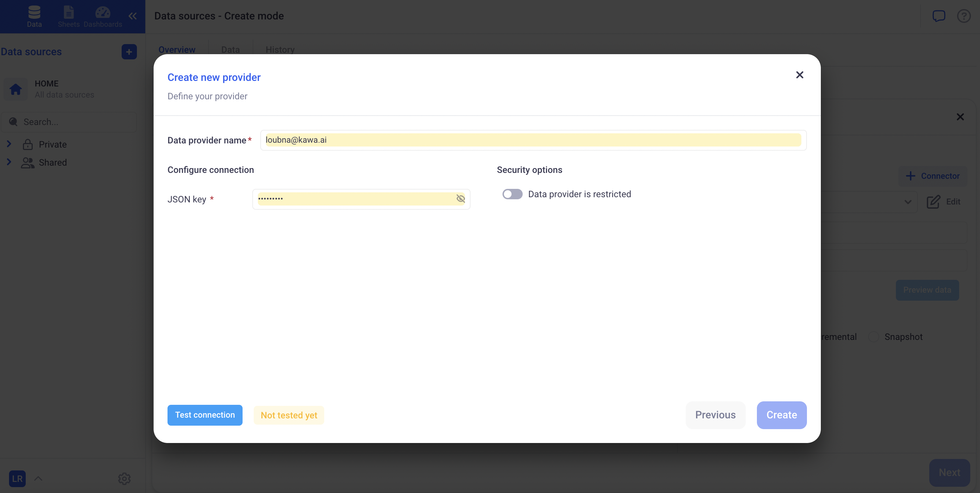
Task: Click the HOME house icon
Action: [16, 89]
